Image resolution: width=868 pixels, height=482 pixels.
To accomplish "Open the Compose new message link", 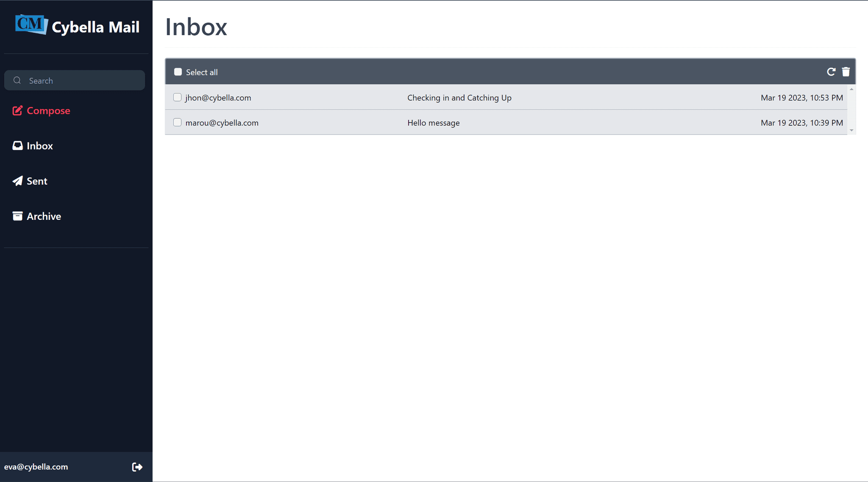I will [x=48, y=111].
